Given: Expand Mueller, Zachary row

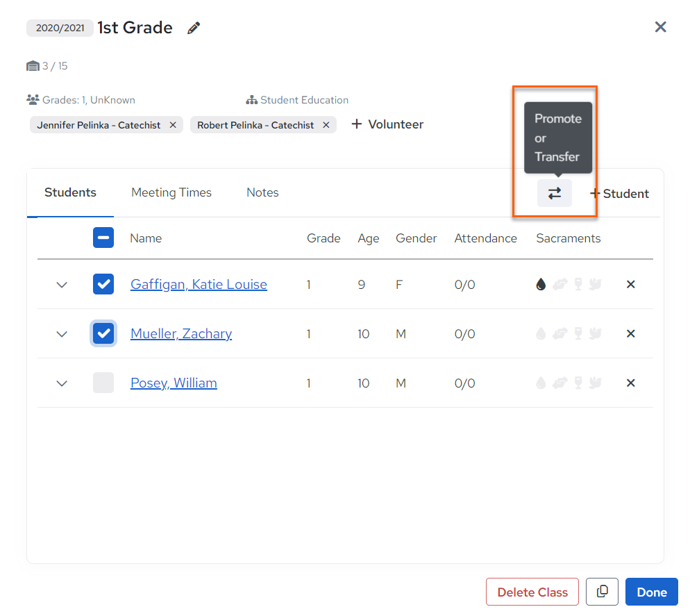Looking at the screenshot, I should (x=62, y=334).
